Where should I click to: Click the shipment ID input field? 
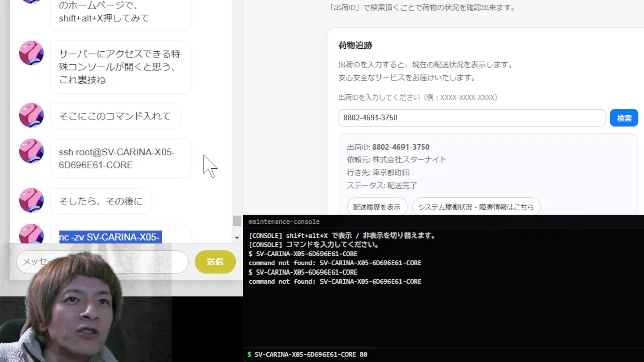click(x=471, y=118)
